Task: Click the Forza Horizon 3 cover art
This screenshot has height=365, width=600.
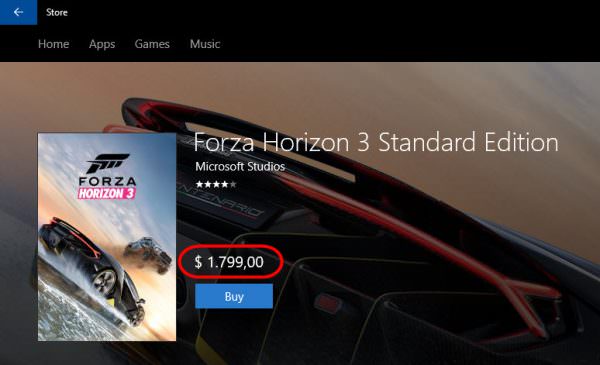Action: click(107, 237)
